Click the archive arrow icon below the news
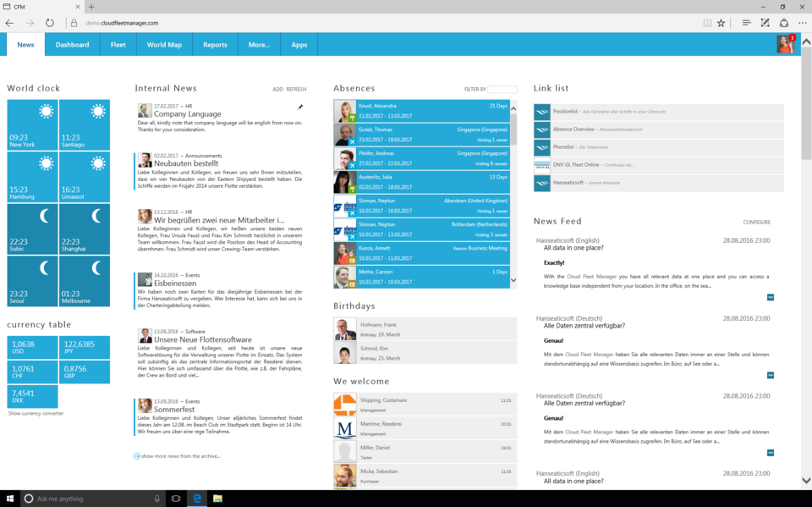The width and height of the screenshot is (812, 507). [137, 456]
